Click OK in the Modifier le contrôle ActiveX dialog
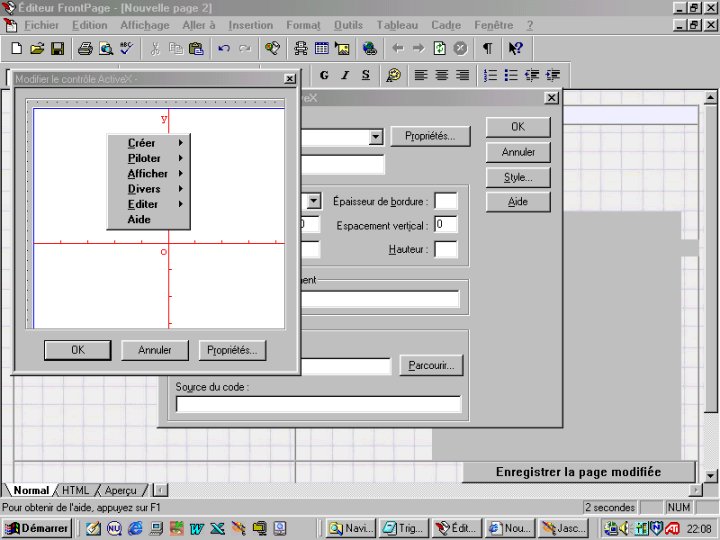Screen dimensions: 720x540 coord(78,350)
